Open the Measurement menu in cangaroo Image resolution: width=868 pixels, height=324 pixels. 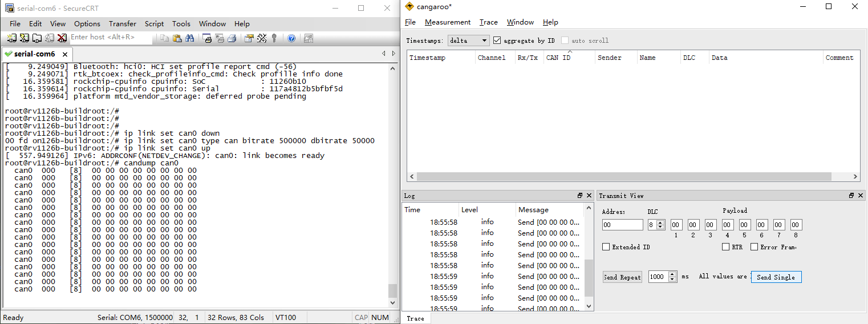coord(448,22)
